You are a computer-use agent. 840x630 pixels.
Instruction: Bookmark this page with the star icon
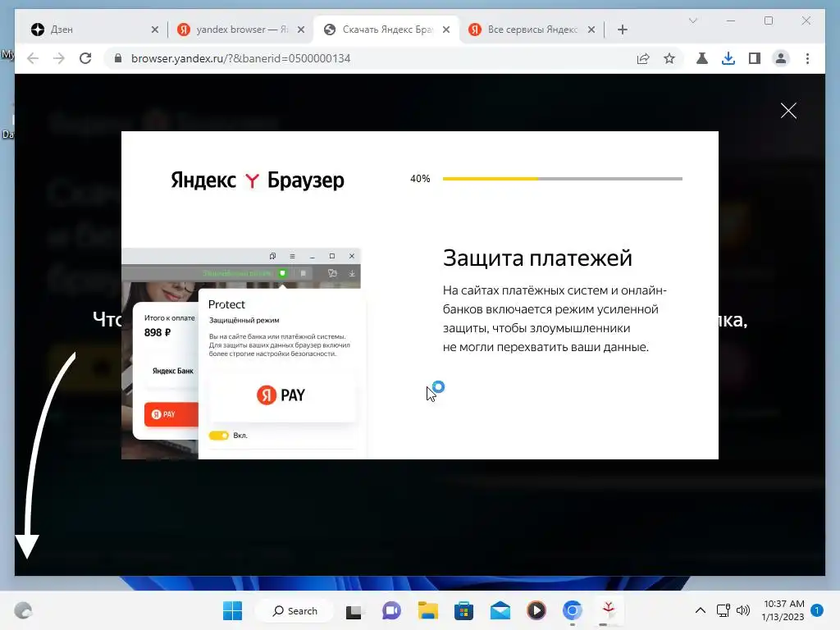pos(669,58)
